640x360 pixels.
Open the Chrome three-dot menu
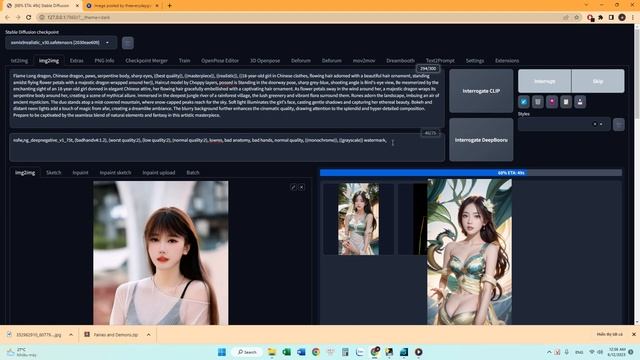click(x=633, y=17)
